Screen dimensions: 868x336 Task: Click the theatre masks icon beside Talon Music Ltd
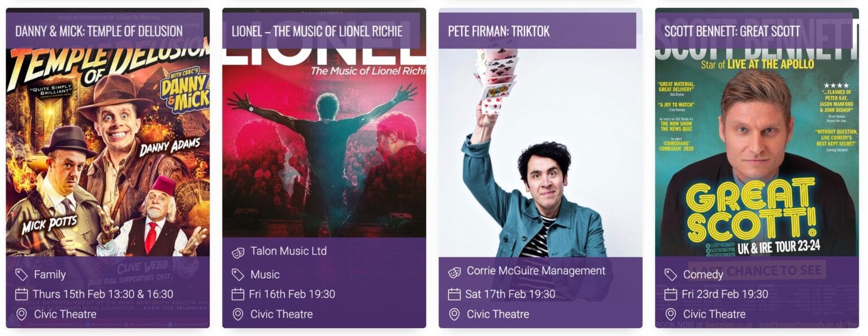(238, 252)
